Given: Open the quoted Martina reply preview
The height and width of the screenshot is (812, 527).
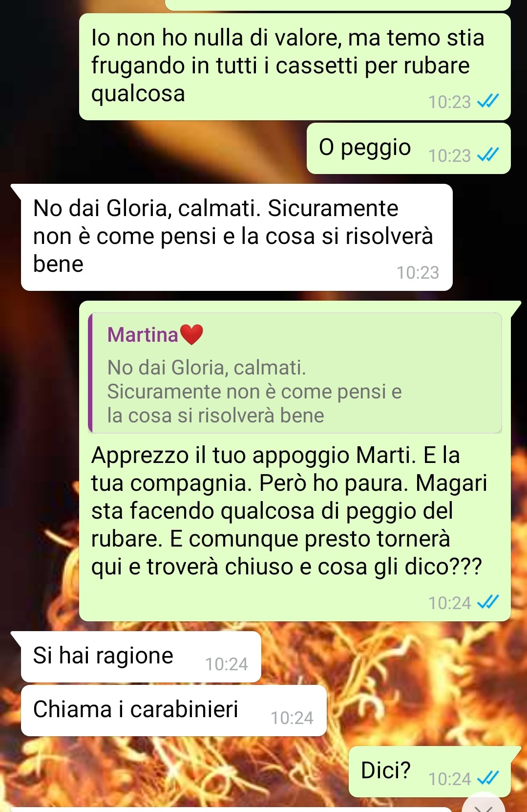Looking at the screenshot, I should [x=295, y=373].
